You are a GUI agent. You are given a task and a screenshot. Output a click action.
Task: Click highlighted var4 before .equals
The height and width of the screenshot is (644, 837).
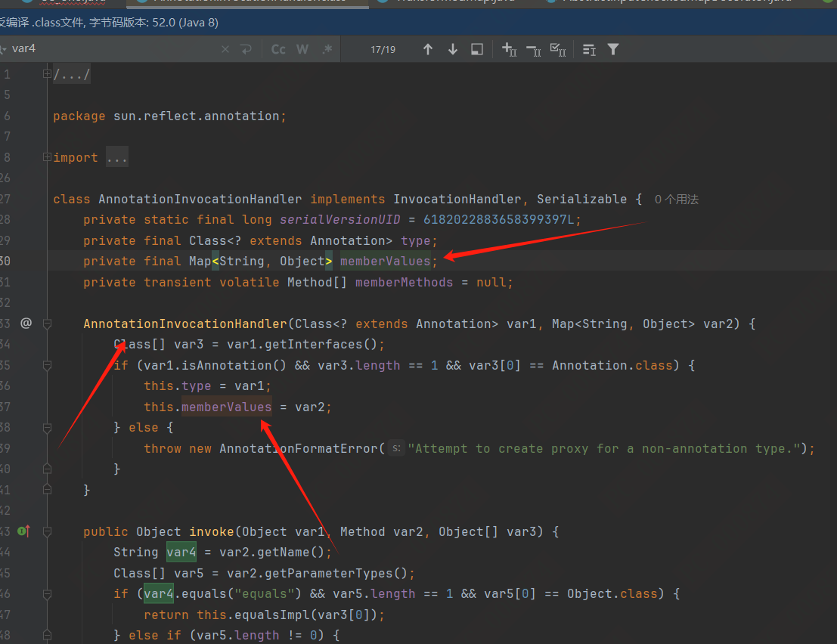point(159,594)
